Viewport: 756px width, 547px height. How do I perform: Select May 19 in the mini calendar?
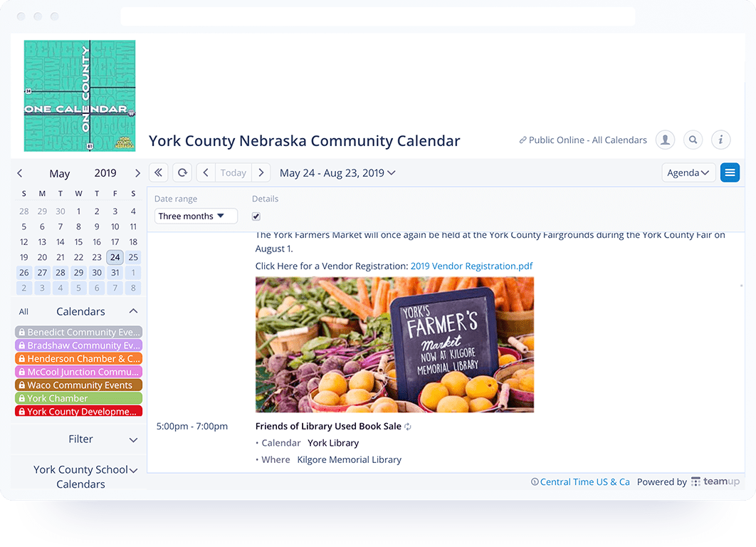click(x=24, y=257)
